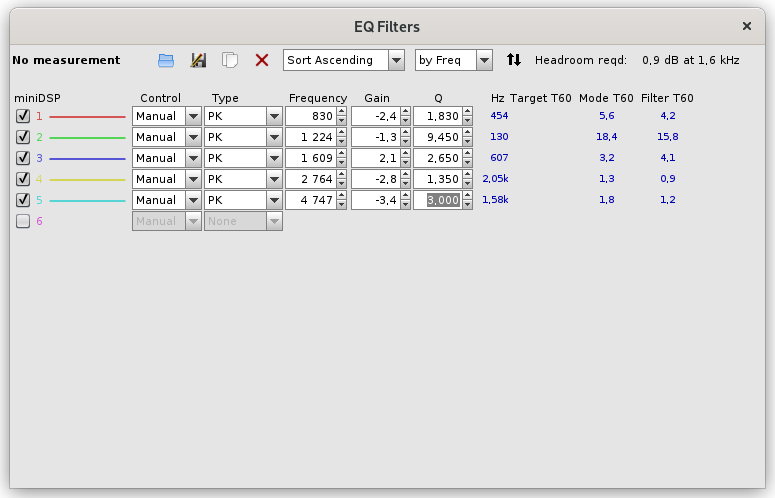This screenshot has width=775, height=498.
Task: Click the 454 Hz Target T60 value
Action: pos(499,116)
